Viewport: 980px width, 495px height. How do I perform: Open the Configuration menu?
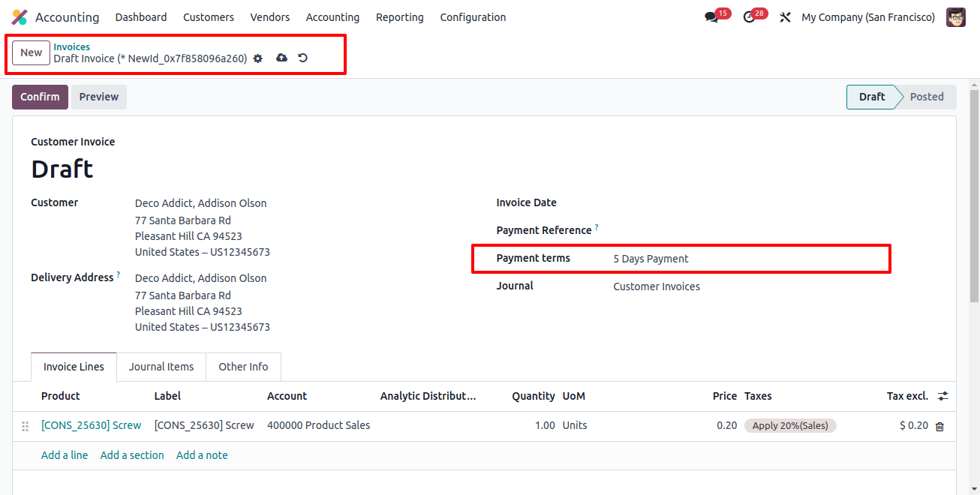point(473,17)
